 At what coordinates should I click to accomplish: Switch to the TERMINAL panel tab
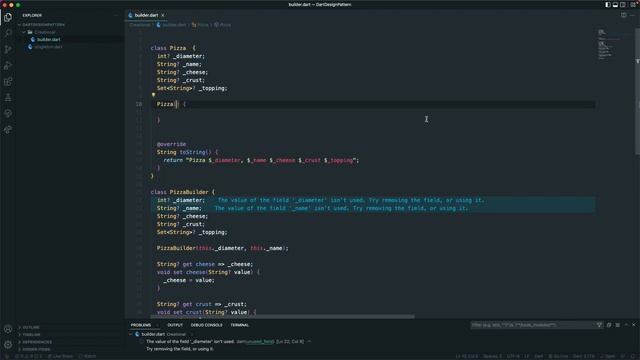tap(240, 325)
